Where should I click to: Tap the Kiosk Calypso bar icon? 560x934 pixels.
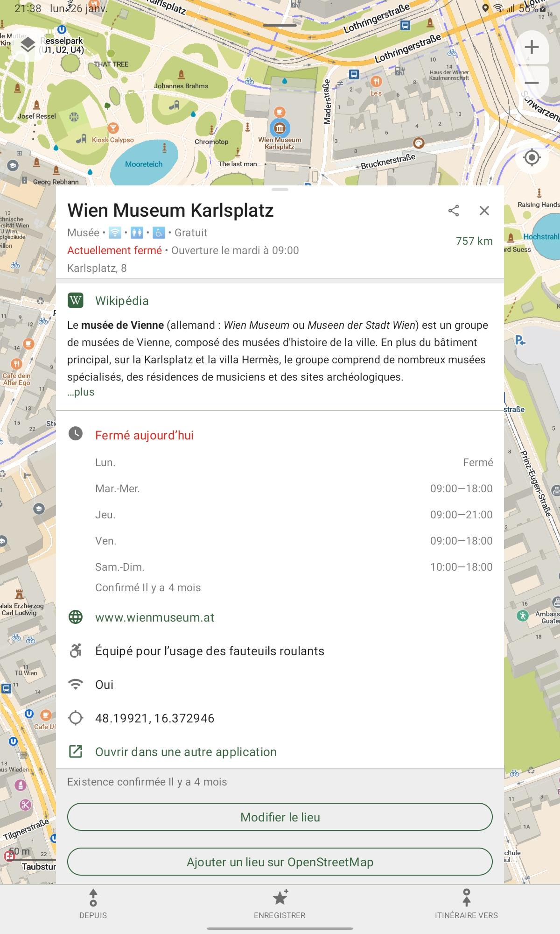pyautogui.click(x=112, y=128)
